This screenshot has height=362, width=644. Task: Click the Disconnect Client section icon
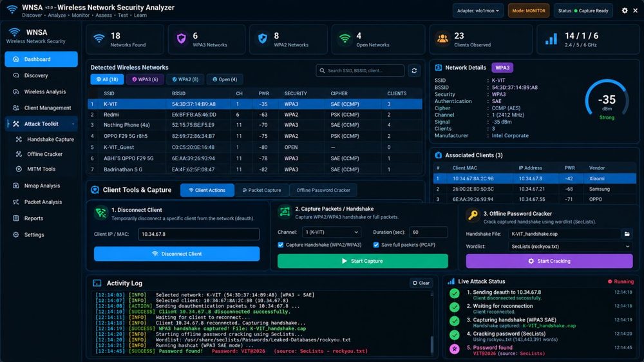pyautogui.click(x=100, y=213)
